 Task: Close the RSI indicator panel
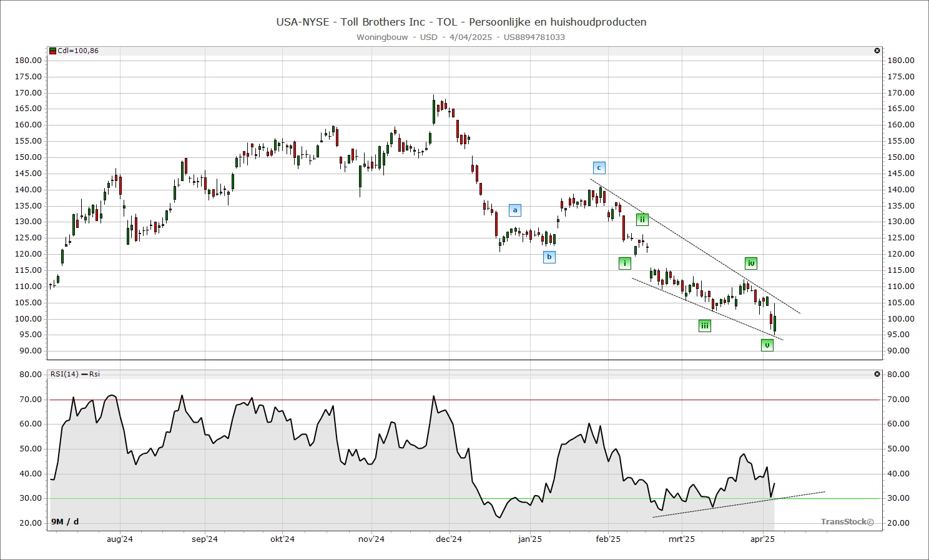tap(877, 374)
